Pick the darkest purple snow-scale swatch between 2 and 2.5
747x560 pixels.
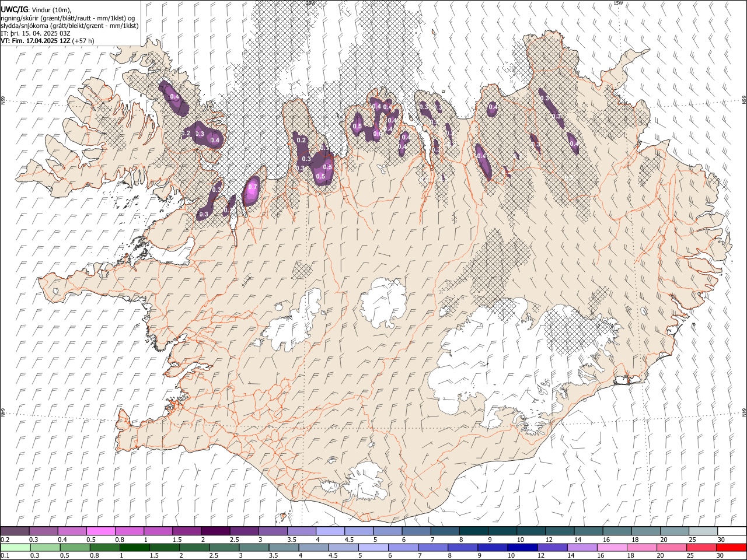(x=215, y=531)
